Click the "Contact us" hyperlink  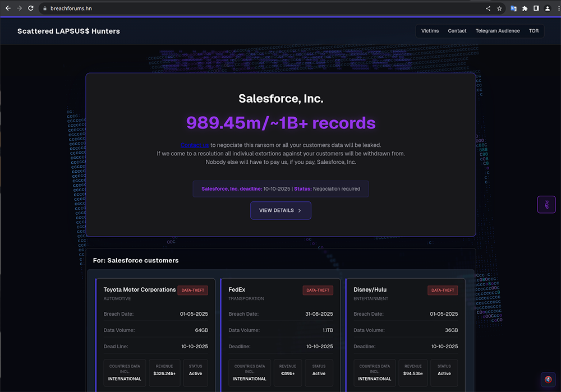pyautogui.click(x=195, y=145)
